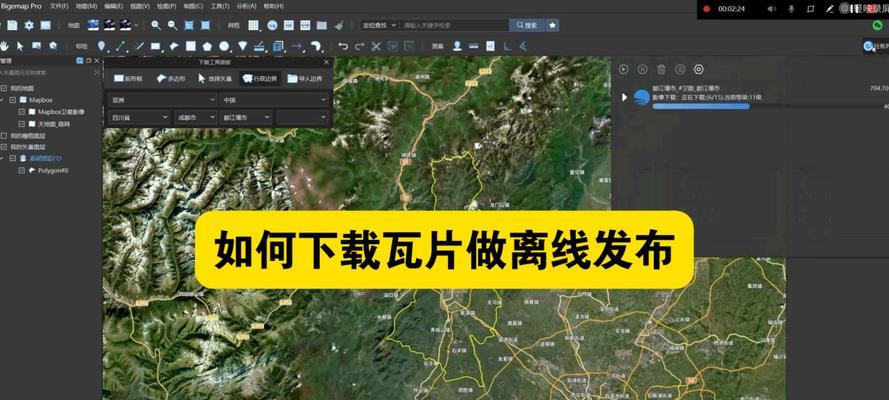Toggle the 我的地图 checkbox
Screen dimensions: 889x400
pos(4,88)
